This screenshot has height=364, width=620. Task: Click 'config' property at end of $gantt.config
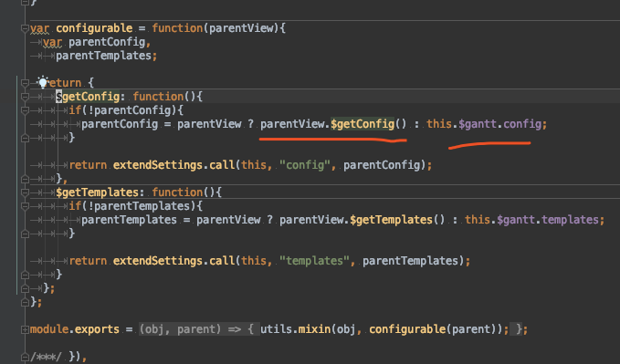click(x=522, y=124)
